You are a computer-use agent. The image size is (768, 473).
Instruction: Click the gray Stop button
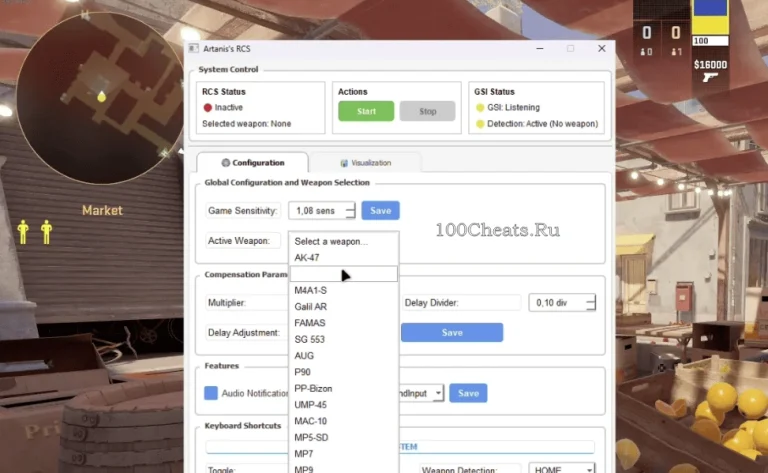click(x=427, y=111)
